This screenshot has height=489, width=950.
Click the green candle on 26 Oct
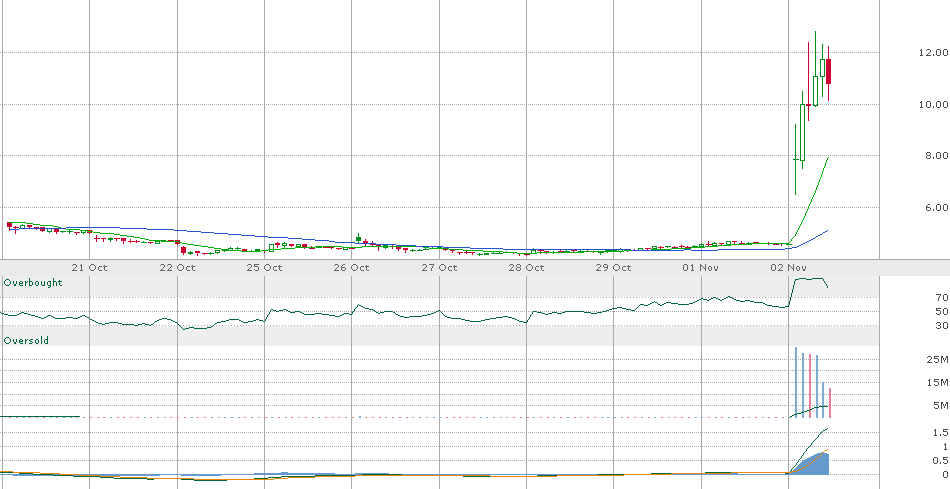click(359, 239)
